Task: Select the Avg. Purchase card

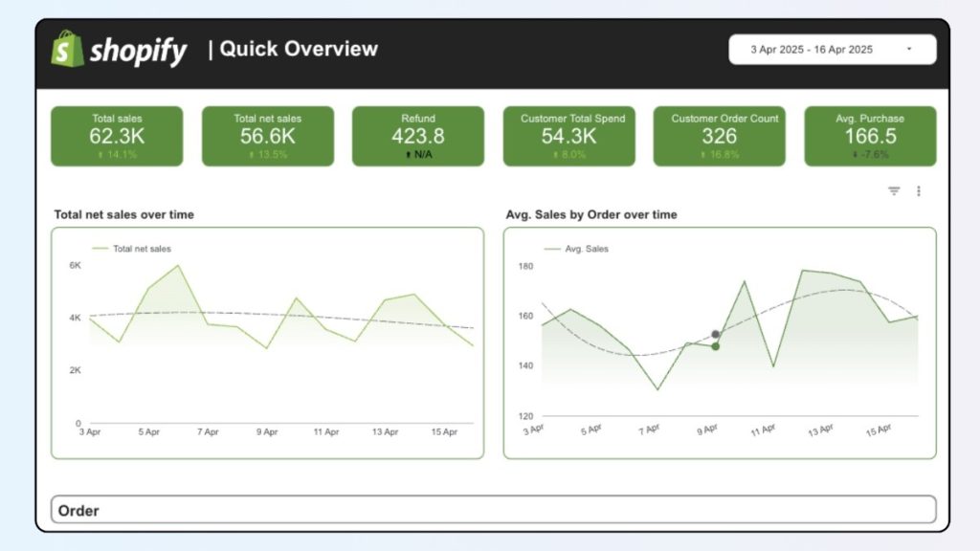Action: (x=870, y=136)
